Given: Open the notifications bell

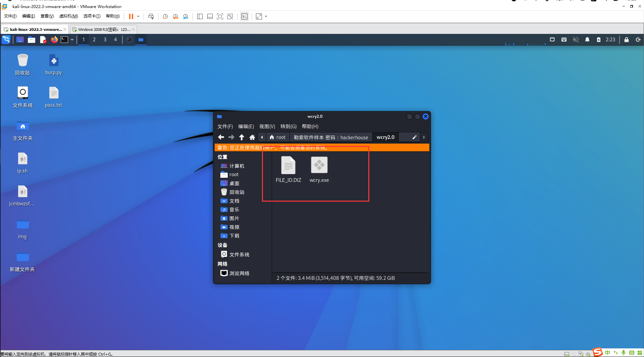Looking at the screenshot, I should click(587, 40).
